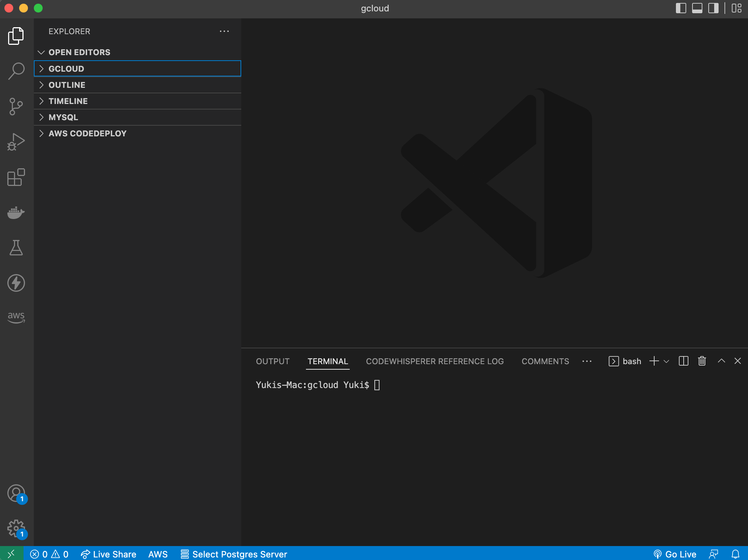This screenshot has height=560, width=748.
Task: Select the Source Control icon
Action: (x=16, y=107)
